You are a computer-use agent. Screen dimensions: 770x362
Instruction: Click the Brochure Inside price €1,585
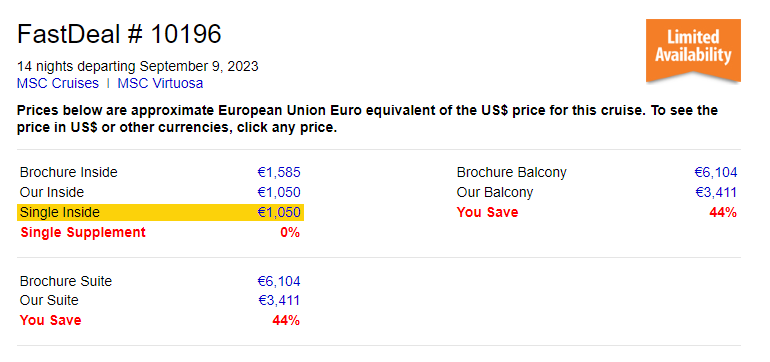pyautogui.click(x=279, y=173)
